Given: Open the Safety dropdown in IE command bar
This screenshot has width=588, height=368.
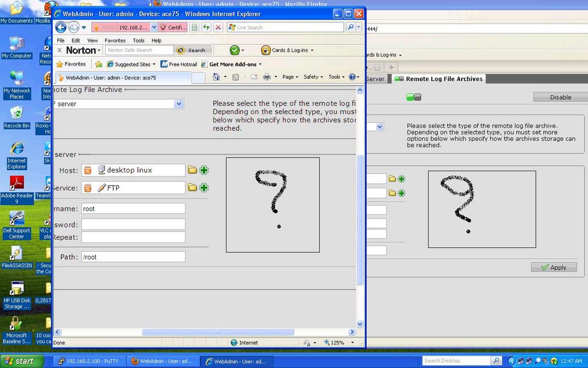Looking at the screenshot, I should coord(313,77).
